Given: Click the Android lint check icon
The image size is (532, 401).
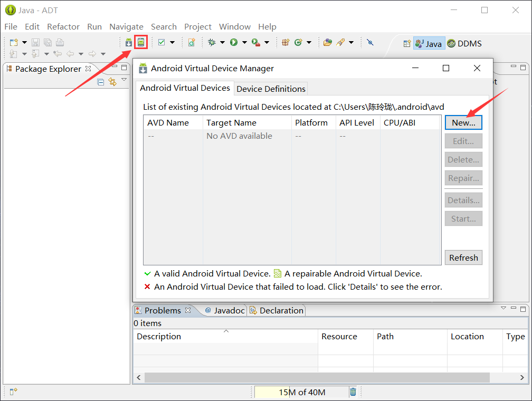Looking at the screenshot, I should pos(162,42).
